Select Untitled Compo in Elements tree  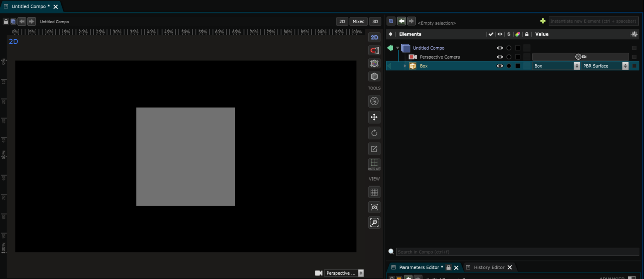[x=429, y=48]
